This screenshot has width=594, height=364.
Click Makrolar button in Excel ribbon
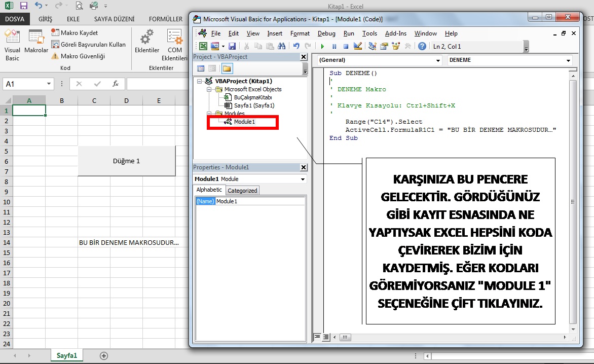(x=36, y=42)
